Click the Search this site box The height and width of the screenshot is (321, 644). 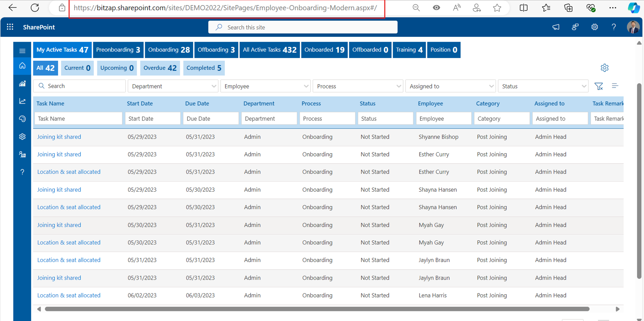303,27
